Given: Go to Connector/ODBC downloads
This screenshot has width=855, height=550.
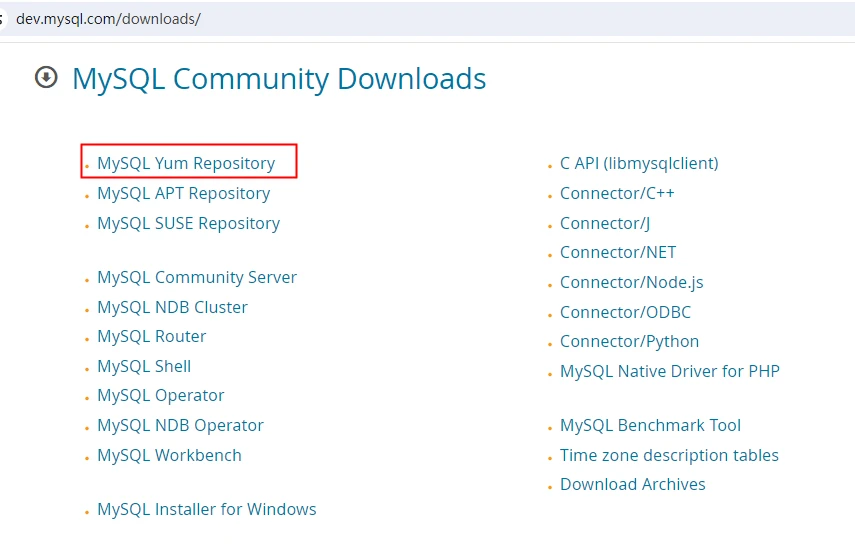Looking at the screenshot, I should pos(625,312).
